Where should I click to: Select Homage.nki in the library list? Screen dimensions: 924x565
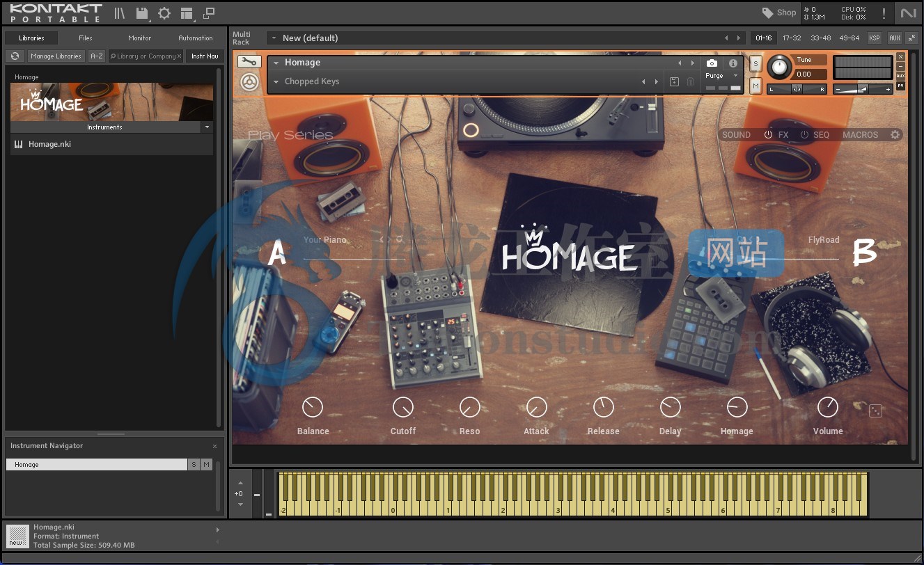tap(111, 145)
